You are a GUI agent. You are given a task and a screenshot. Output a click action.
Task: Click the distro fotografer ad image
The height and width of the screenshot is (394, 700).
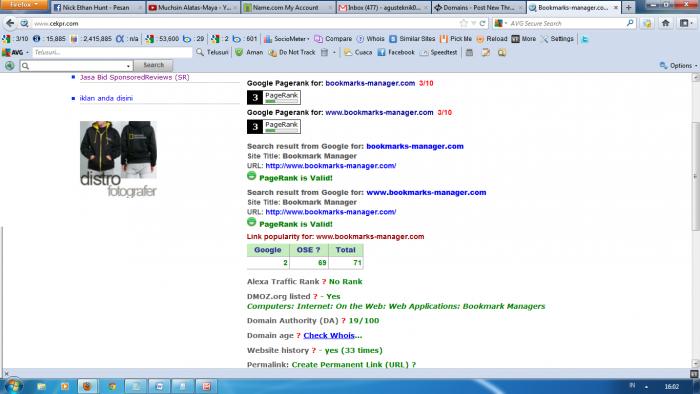pyautogui.click(x=118, y=159)
